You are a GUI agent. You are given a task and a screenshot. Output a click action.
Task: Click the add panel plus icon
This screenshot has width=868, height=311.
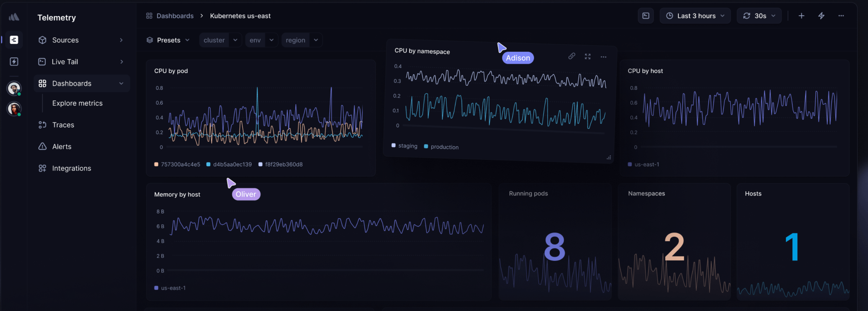(x=801, y=16)
